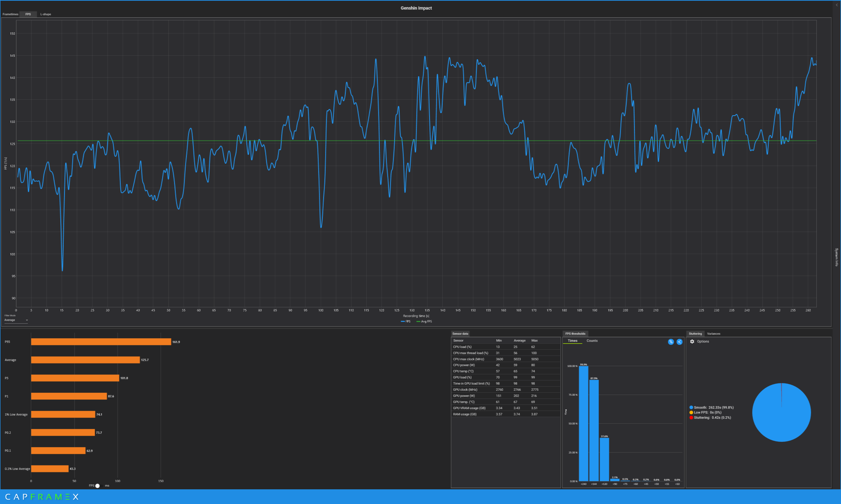Click the P0.1 orange bar
Screen dimensions: 841x504
coord(58,451)
